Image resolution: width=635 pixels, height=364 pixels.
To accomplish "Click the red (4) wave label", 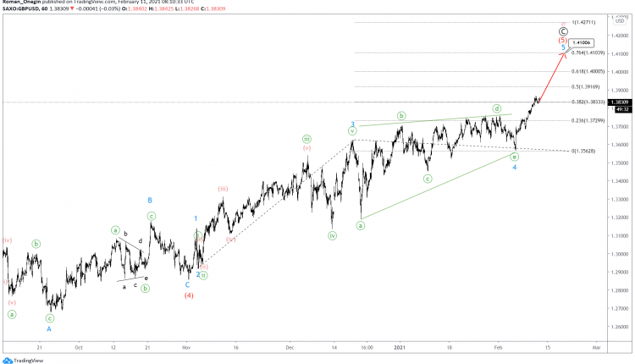I will click(x=189, y=295).
